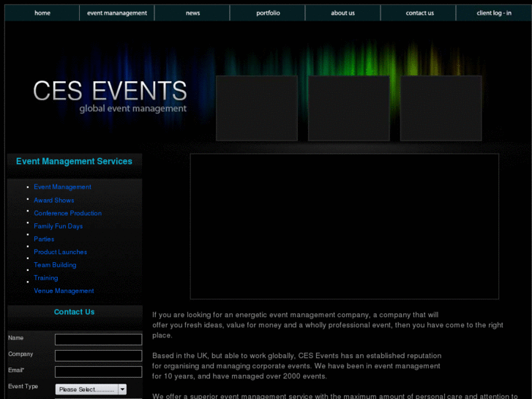Select the Team Building link

click(x=55, y=265)
